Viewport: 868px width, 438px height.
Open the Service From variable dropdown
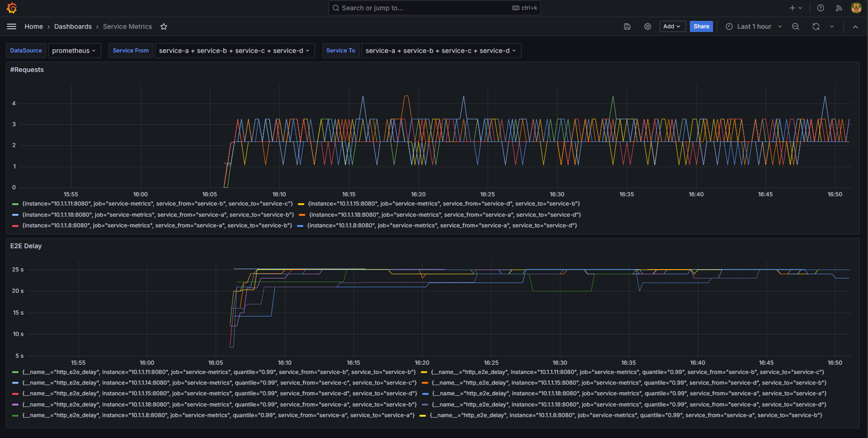tap(235, 51)
